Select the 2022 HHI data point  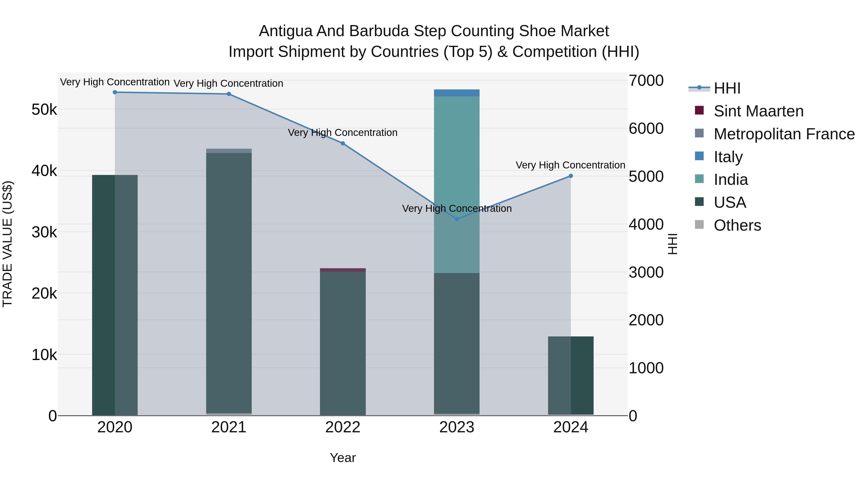pos(343,143)
